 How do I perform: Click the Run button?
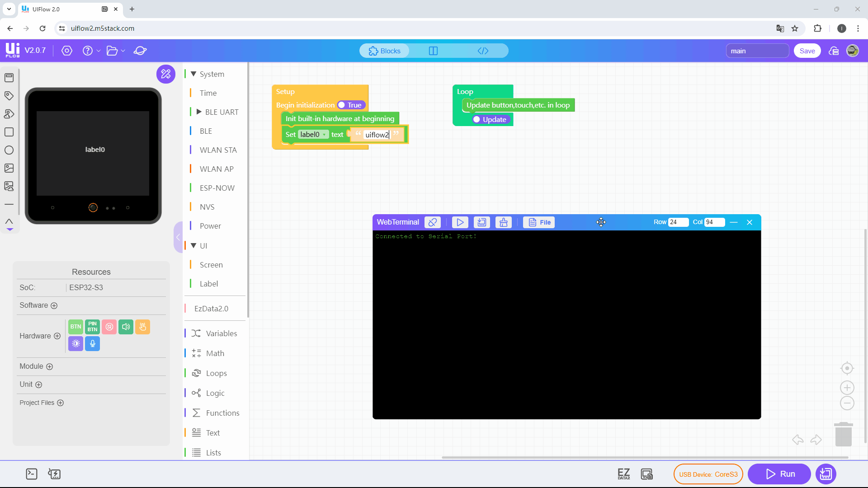coord(779,474)
